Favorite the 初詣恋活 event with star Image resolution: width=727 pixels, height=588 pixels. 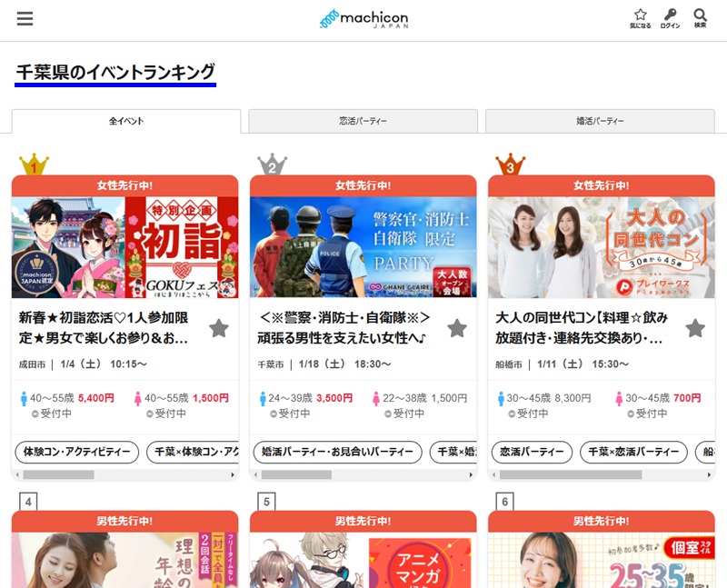pyautogui.click(x=219, y=328)
